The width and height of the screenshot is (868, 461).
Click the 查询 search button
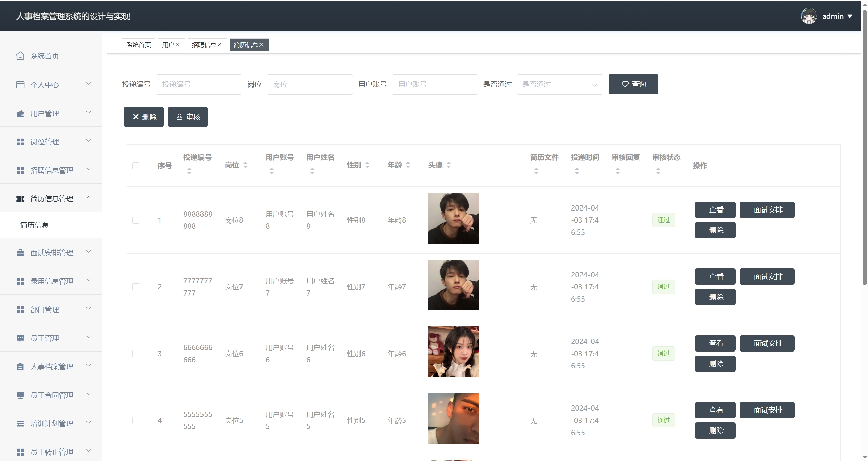click(633, 84)
